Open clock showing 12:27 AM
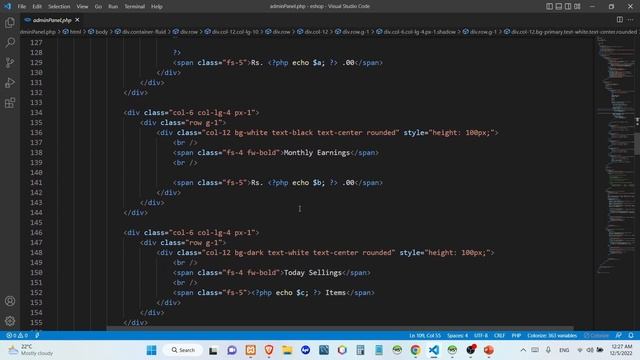The image size is (640, 360). (621, 350)
